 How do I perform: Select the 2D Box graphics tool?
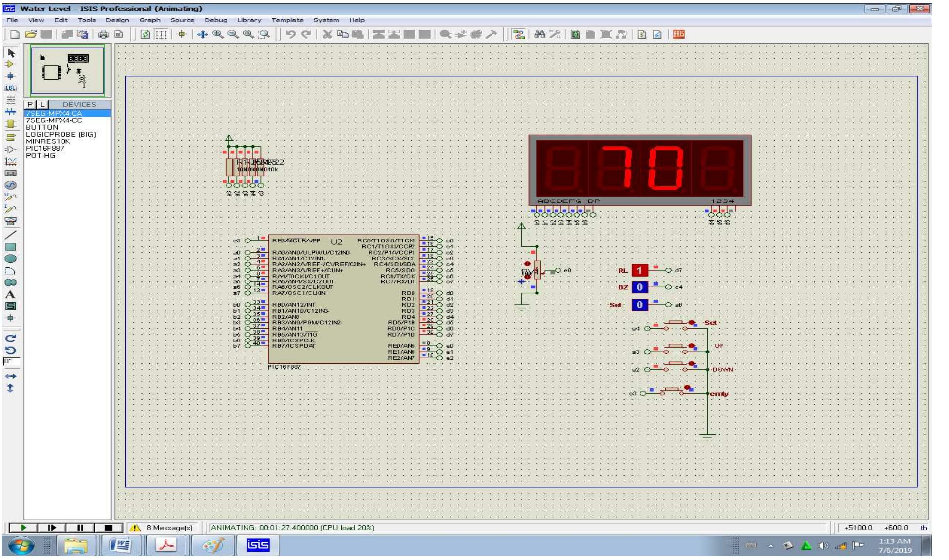(x=10, y=247)
